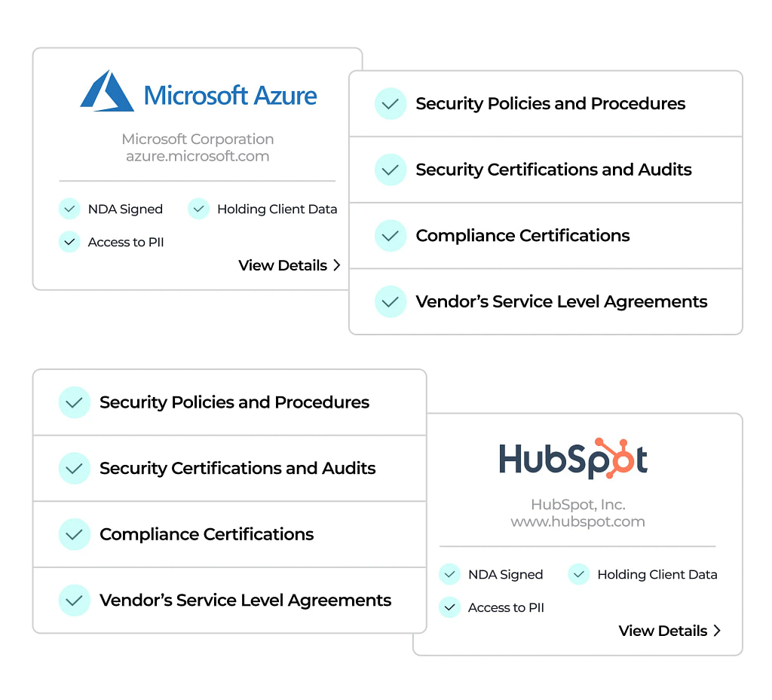
Task: Click checkmark icon beside HubSpot Security Policies and Procedures
Action: tap(74, 402)
